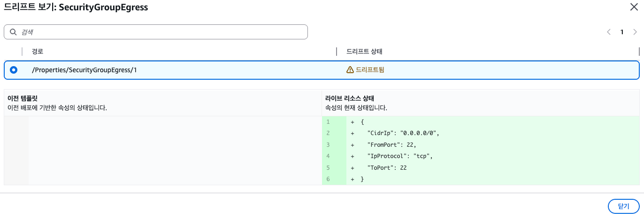Go to next page with right chevron
This screenshot has height=219, width=644.
(635, 32)
